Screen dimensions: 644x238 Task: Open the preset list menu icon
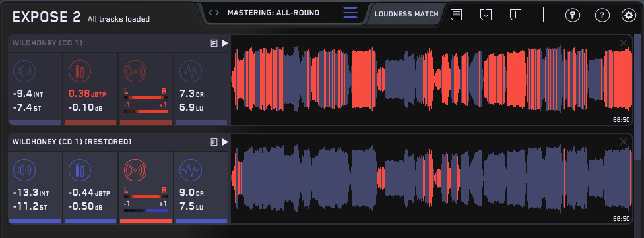(x=350, y=13)
